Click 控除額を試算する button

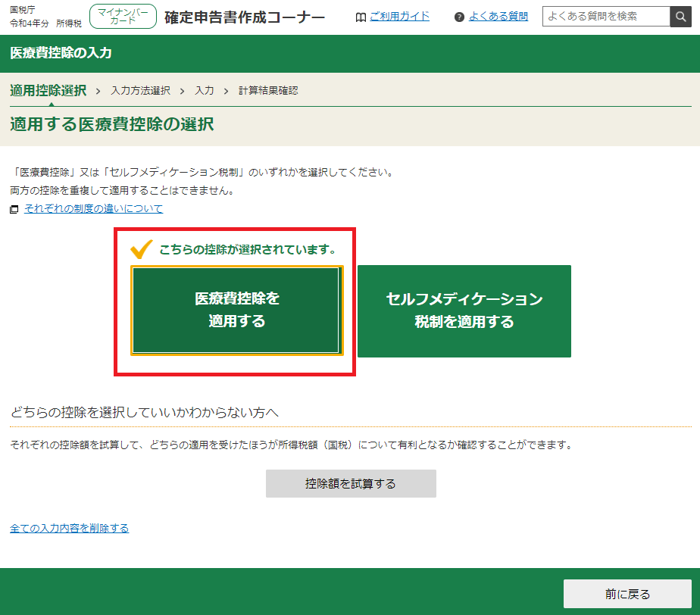tap(351, 483)
